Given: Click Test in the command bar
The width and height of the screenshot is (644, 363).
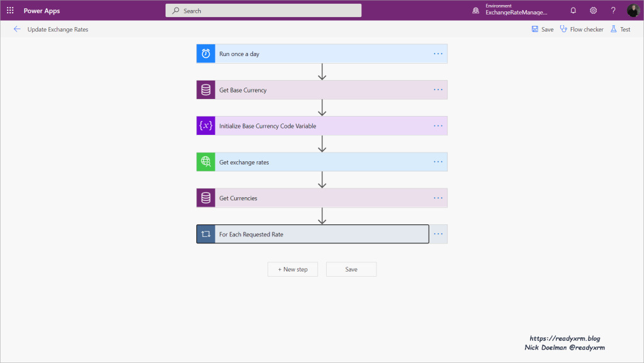Looking at the screenshot, I should 620,30.
